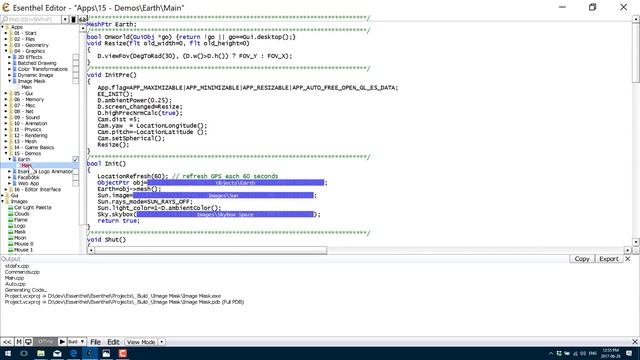
Task: Toggle the checkbox next to Color Transformations
Action: coord(76,69)
